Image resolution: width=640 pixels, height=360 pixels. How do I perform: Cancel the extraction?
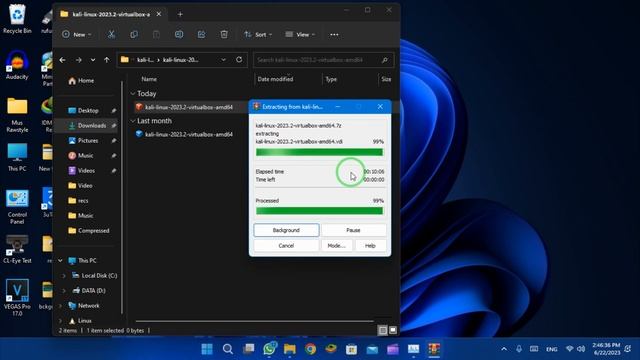click(x=286, y=246)
